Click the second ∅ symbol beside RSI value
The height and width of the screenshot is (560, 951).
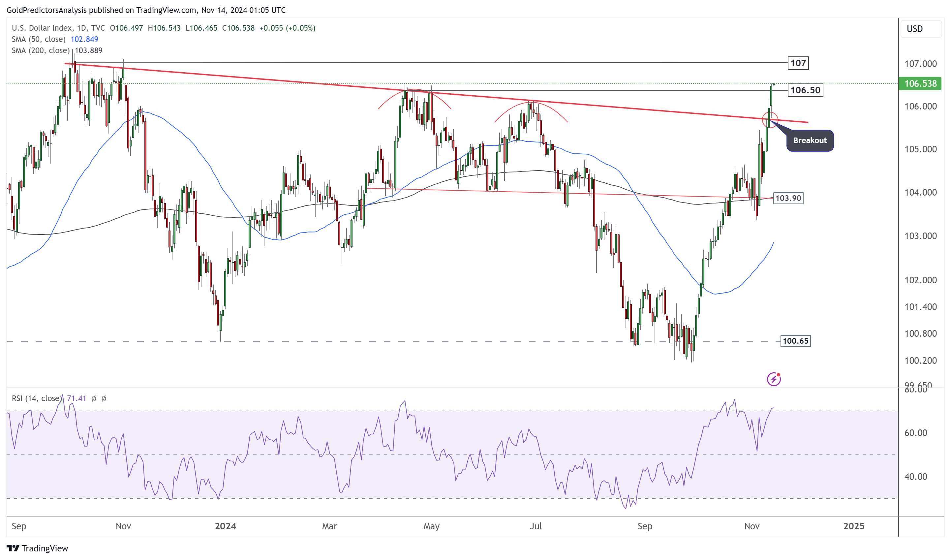click(104, 398)
